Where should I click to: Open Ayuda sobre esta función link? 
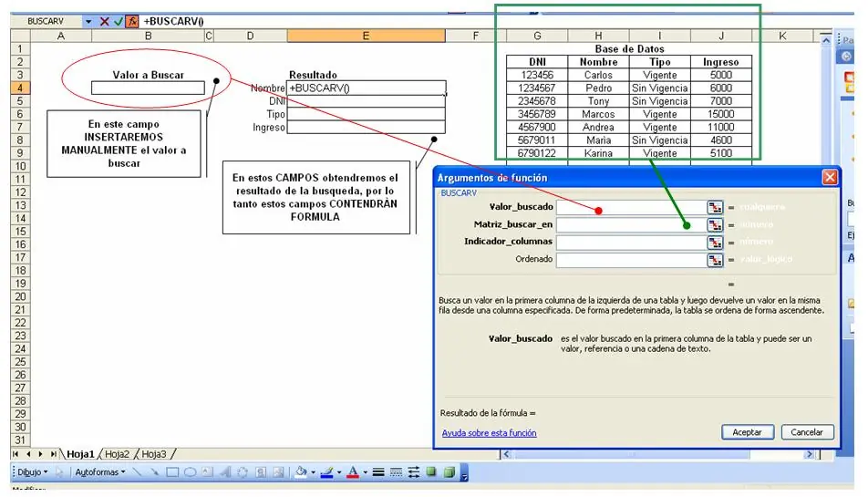[x=489, y=433]
